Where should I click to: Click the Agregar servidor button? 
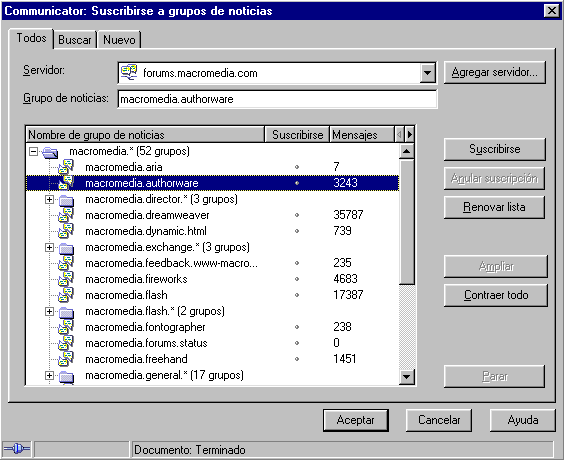495,72
